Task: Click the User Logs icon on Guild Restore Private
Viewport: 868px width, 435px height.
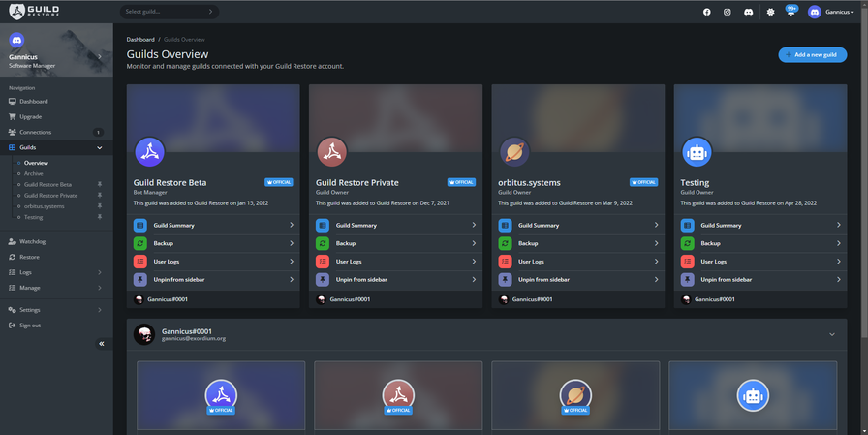Action: pyautogui.click(x=323, y=262)
